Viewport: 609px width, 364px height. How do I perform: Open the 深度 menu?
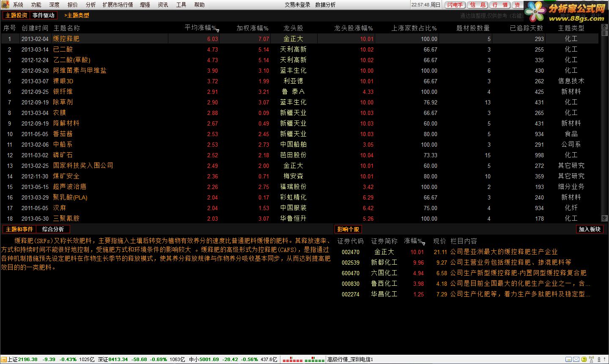(55, 5)
